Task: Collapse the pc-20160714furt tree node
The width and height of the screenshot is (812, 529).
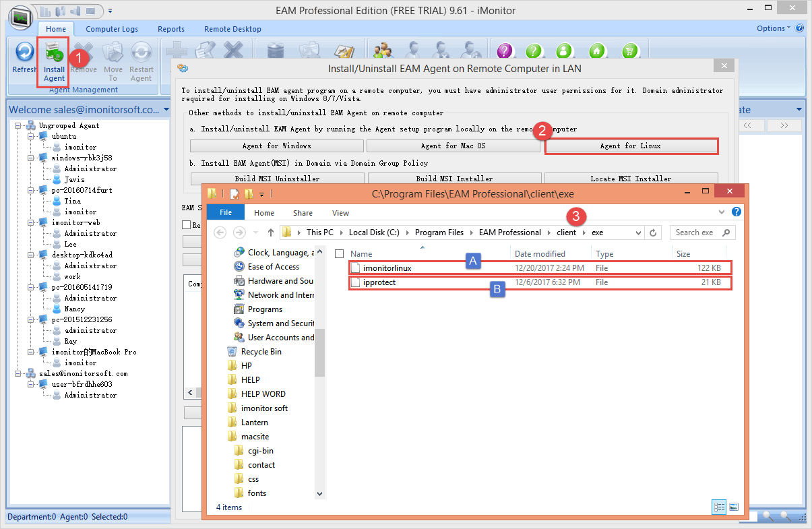Action: click(32, 190)
